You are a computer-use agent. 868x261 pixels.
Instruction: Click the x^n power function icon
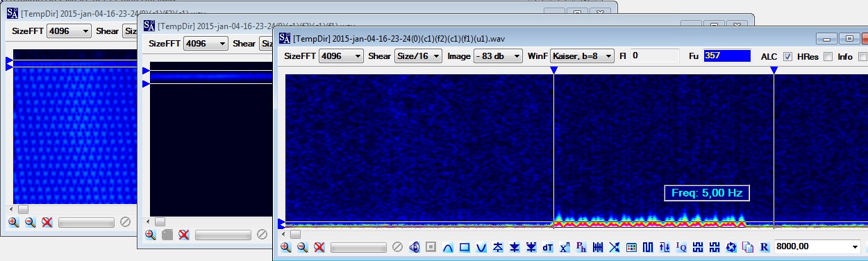click(565, 247)
